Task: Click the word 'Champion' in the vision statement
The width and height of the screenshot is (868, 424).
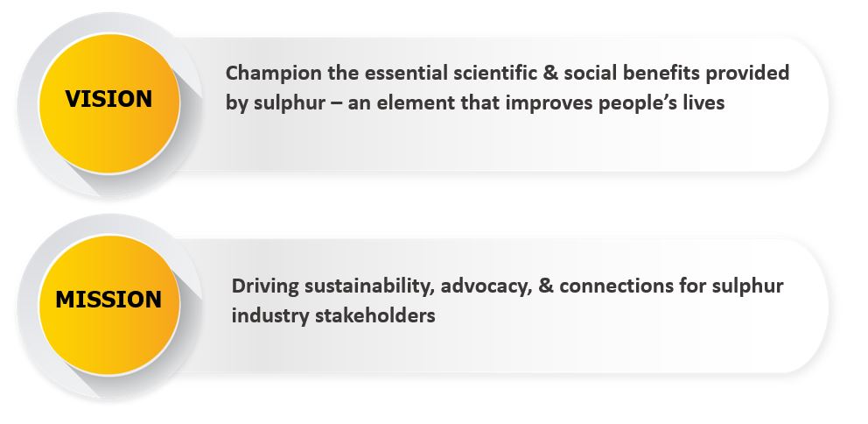Action: (x=273, y=74)
